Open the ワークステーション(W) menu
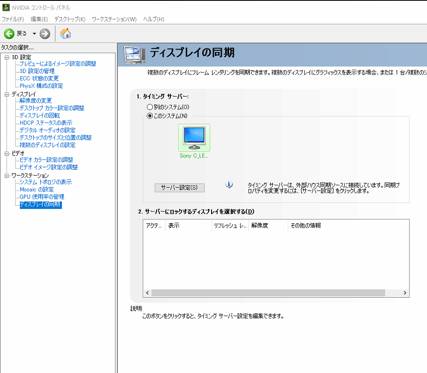The height and width of the screenshot is (373, 427). point(114,19)
